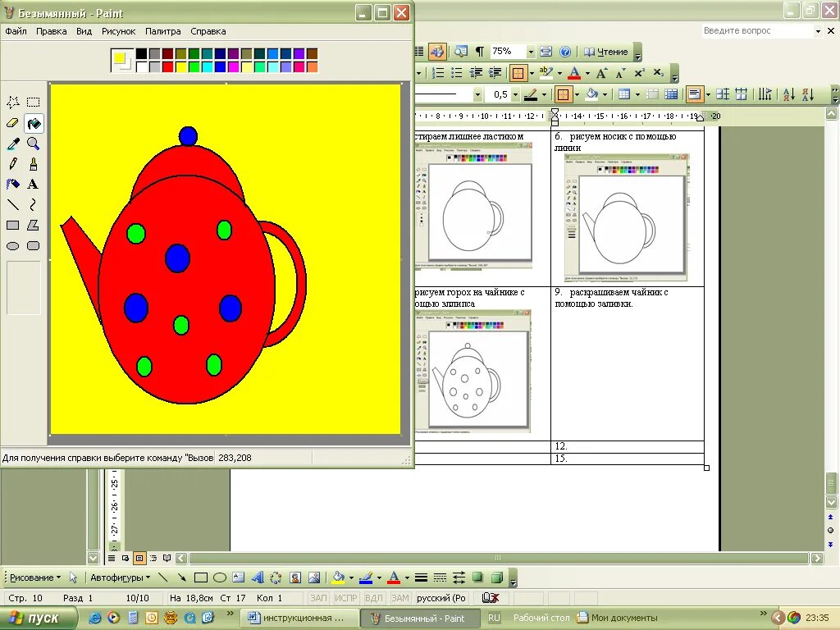Open the highlight color dropdown arrow
Image resolution: width=840 pixels, height=630 pixels.
point(559,73)
